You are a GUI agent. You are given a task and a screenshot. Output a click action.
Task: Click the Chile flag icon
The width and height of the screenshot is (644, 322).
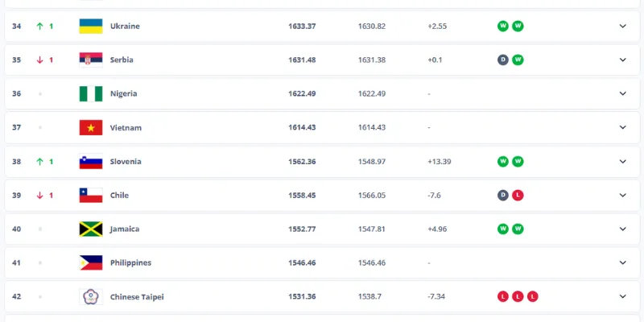coord(90,195)
